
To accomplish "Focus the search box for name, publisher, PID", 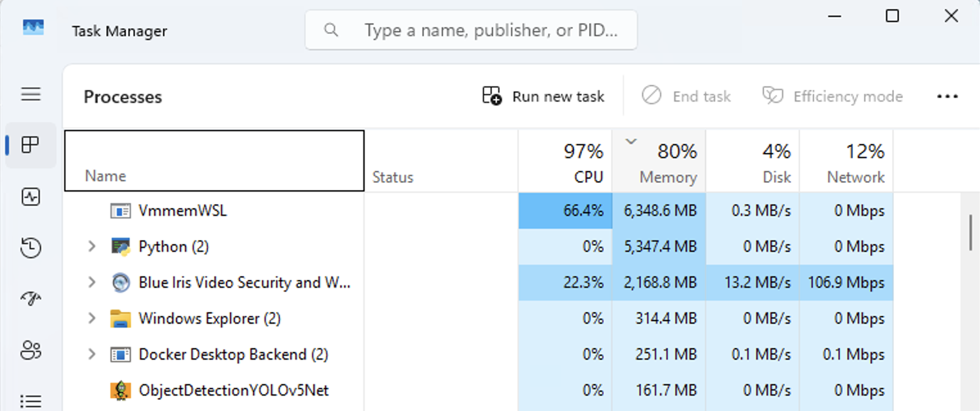I will point(471,30).
